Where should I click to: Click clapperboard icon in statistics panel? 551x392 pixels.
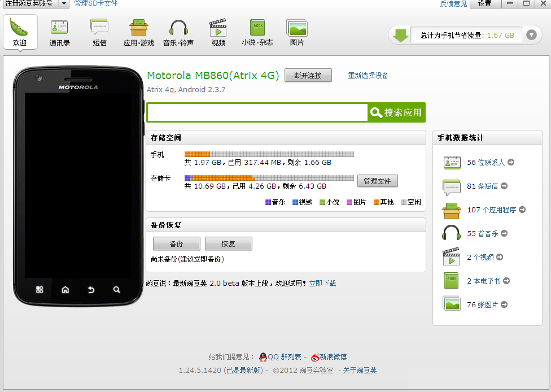click(451, 256)
